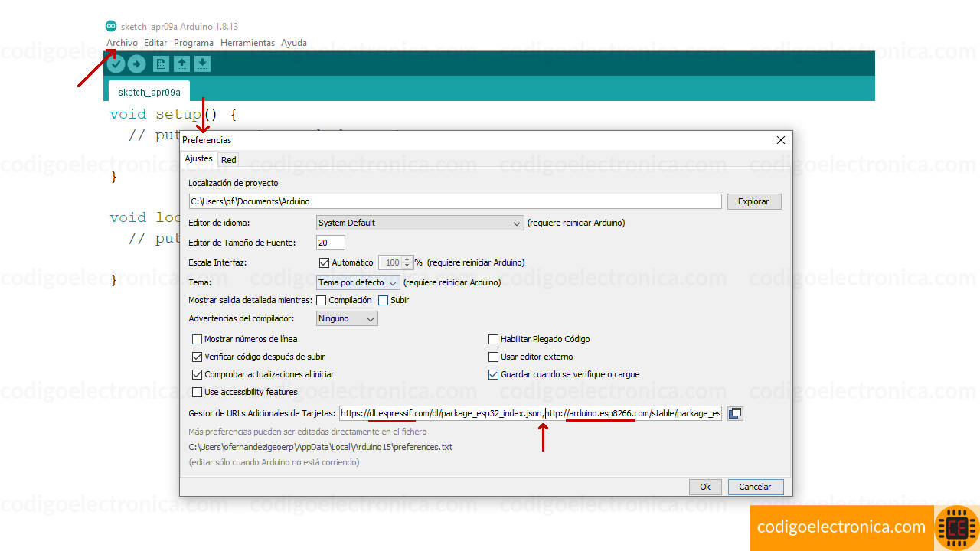Enable Use accessibility features

tap(198, 392)
